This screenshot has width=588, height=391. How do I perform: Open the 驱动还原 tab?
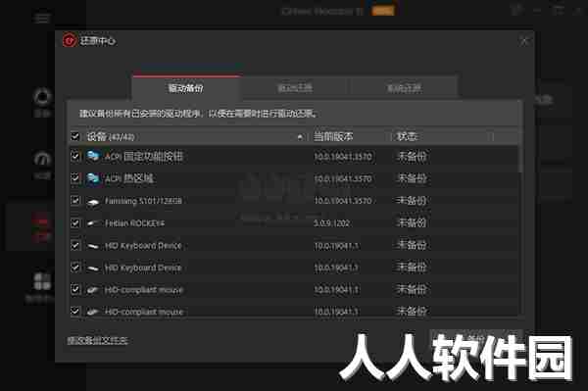click(x=295, y=88)
